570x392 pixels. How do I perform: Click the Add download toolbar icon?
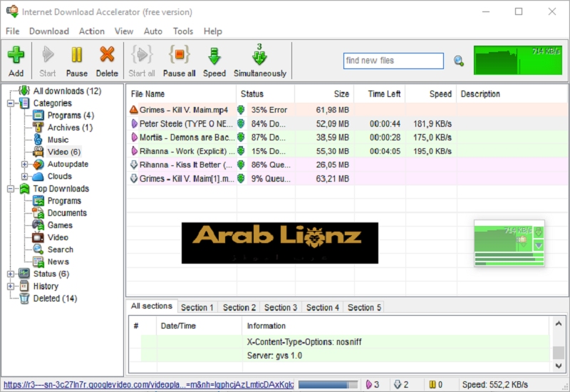tap(16, 61)
